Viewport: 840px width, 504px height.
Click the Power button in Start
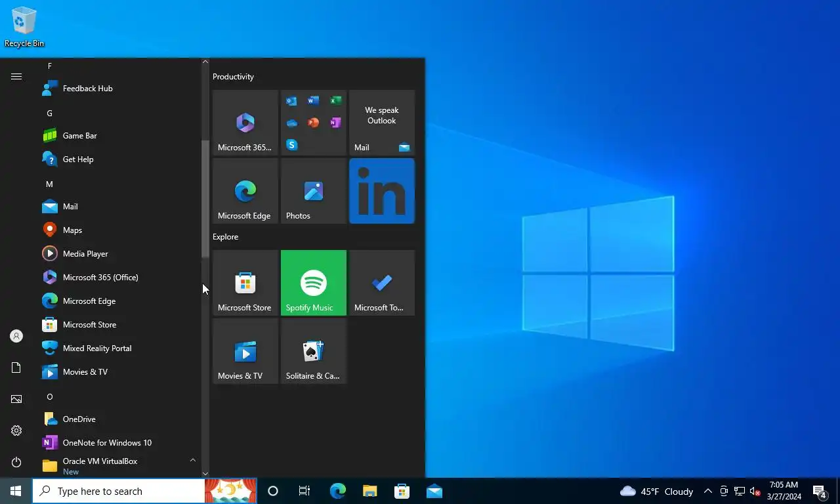point(16,462)
